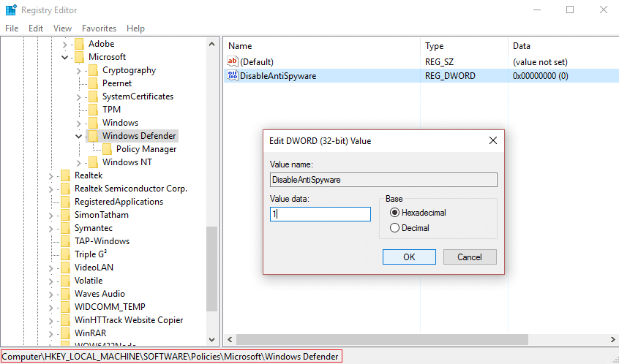
Task: Select the Decimal base option
Action: pos(395,228)
